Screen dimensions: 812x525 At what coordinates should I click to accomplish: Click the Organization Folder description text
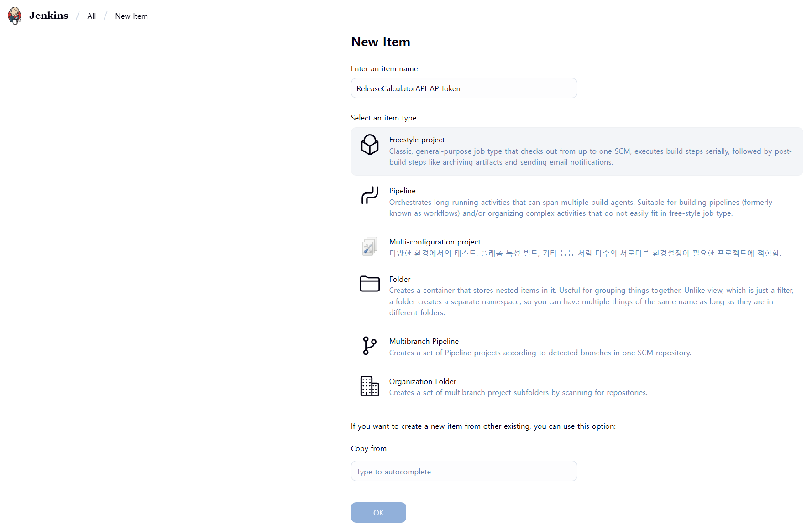pos(519,392)
